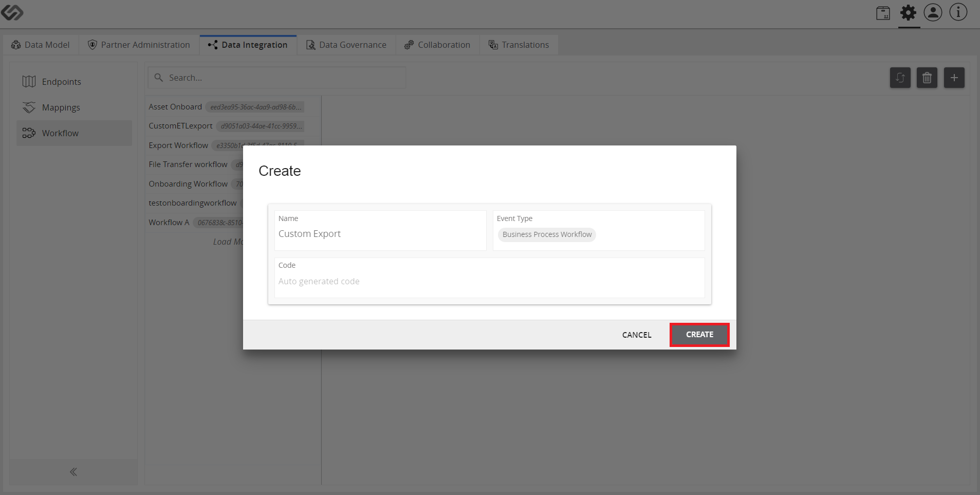Open the Collaboration tab

pos(437,45)
